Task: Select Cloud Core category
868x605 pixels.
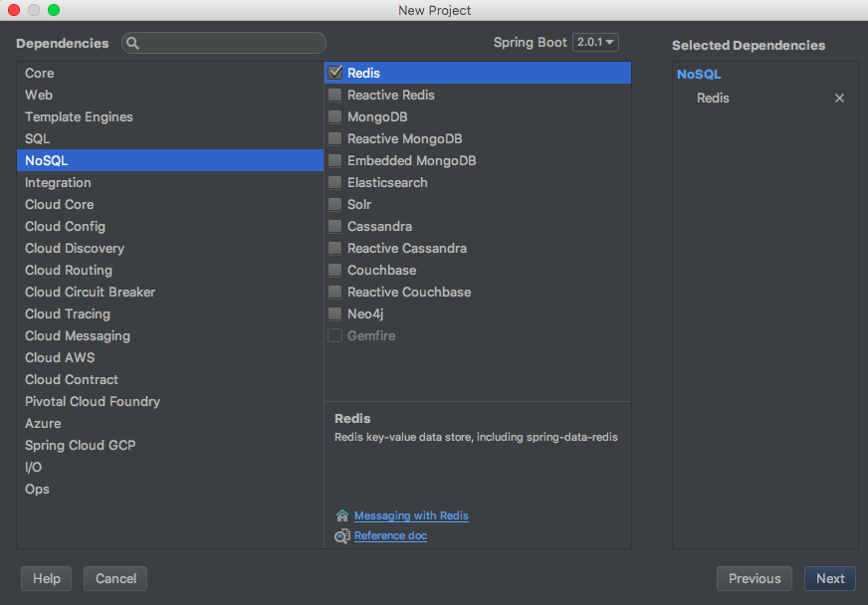Action: [170, 204]
